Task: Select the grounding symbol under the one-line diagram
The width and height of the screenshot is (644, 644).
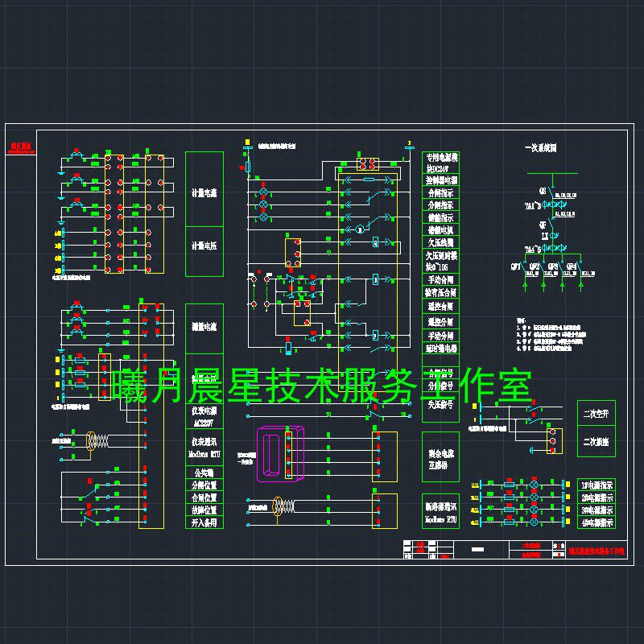Action: tap(525, 286)
